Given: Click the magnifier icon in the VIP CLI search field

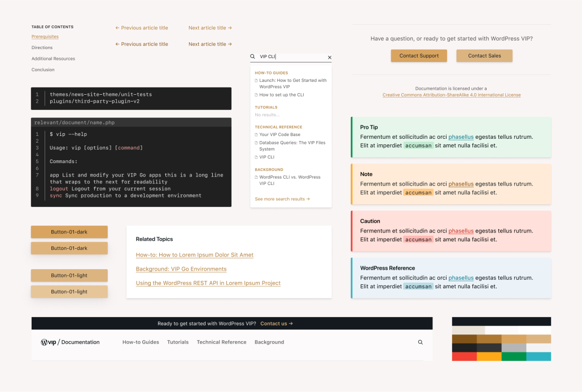Looking at the screenshot, I should (252, 56).
